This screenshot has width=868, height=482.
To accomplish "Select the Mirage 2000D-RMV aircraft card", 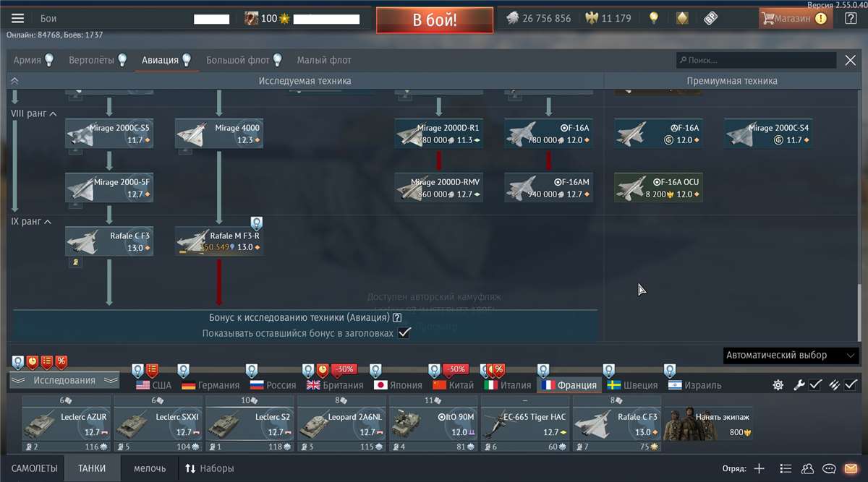I will [x=439, y=188].
